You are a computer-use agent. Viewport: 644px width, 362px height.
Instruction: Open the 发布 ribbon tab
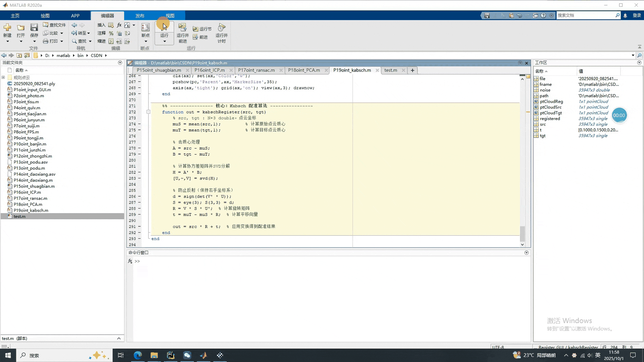tap(140, 16)
